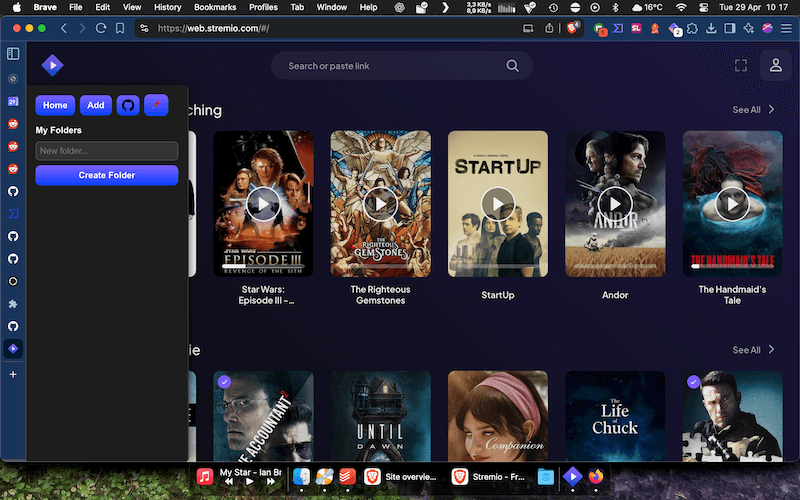This screenshot has height=500, width=800.
Task: Click the share icon in the address bar
Action: click(549, 28)
